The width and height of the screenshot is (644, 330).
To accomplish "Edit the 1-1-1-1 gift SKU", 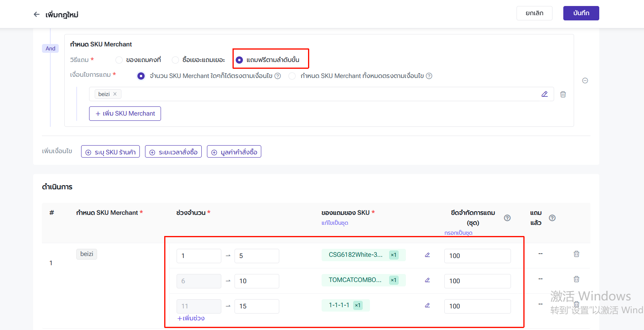I will (427, 306).
